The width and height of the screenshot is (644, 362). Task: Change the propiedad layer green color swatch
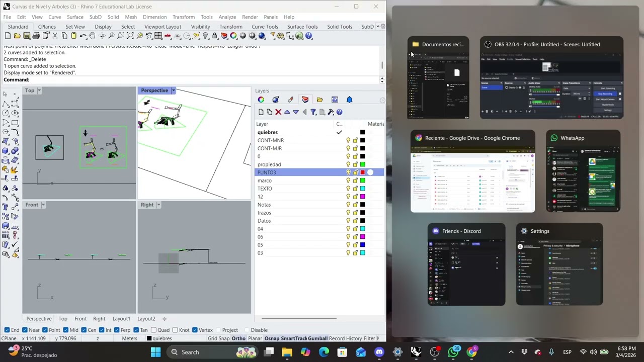[362, 164]
